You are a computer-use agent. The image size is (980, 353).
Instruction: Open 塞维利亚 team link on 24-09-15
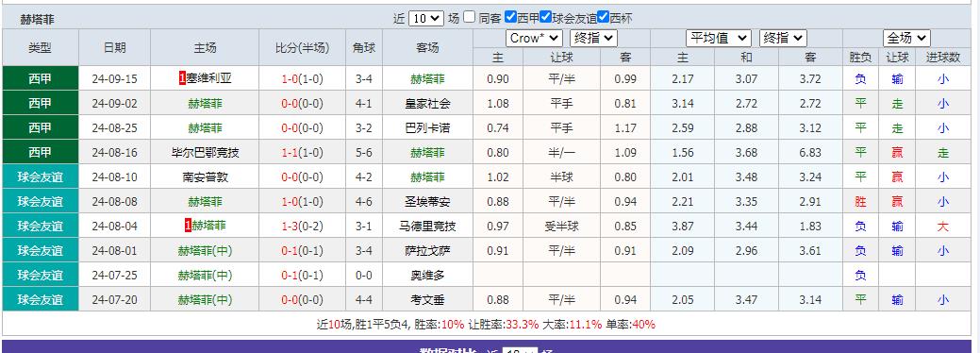208,79
